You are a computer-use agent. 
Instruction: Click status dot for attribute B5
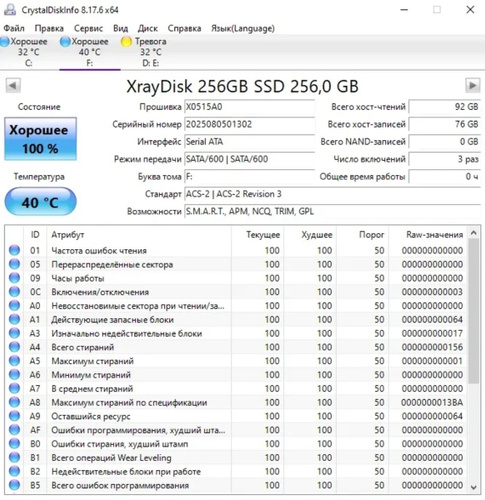[x=14, y=485]
